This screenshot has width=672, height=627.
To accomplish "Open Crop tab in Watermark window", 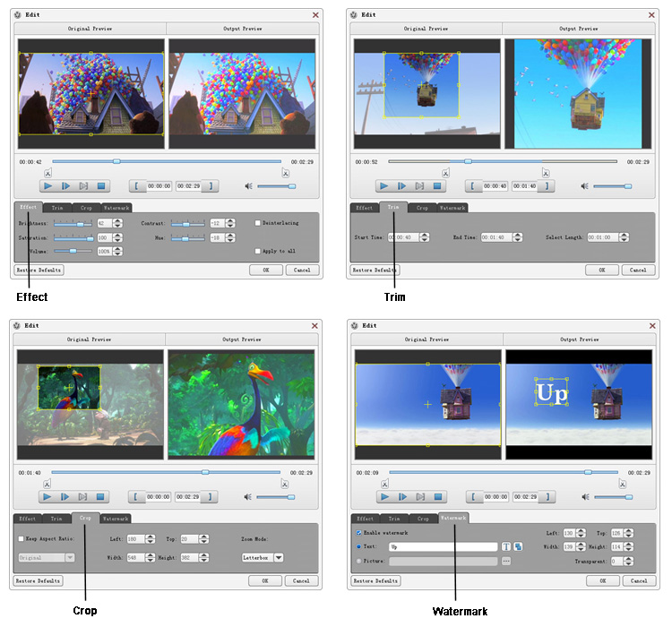I will click(423, 519).
